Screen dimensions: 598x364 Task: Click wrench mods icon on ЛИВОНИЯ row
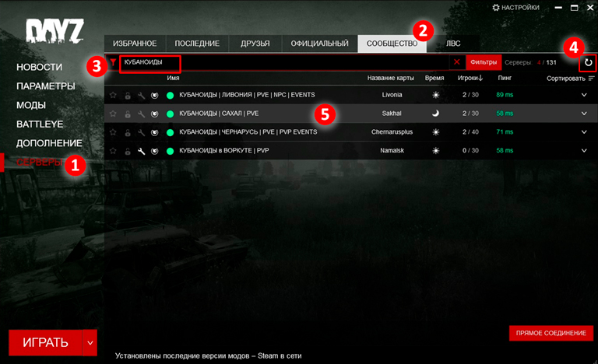(141, 96)
